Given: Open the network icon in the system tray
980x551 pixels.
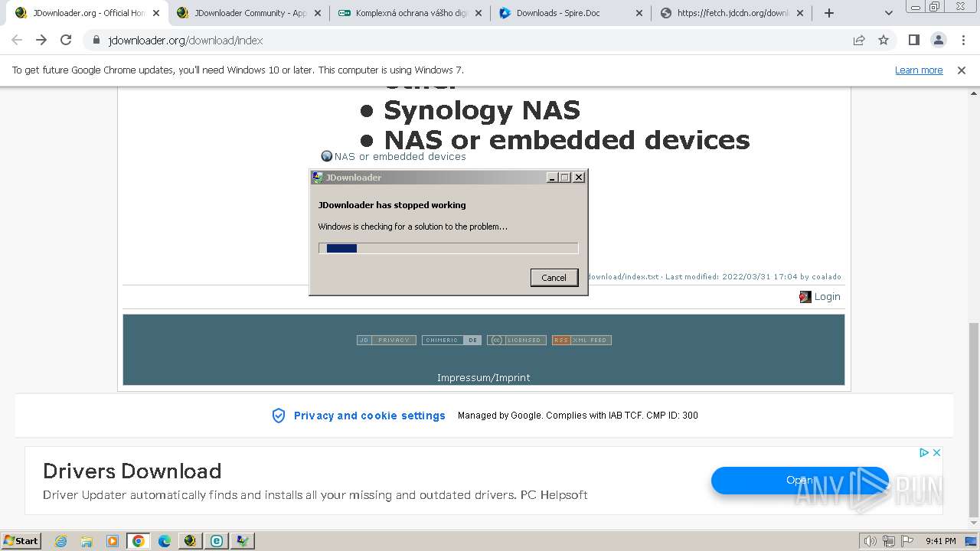Looking at the screenshot, I should tap(888, 541).
